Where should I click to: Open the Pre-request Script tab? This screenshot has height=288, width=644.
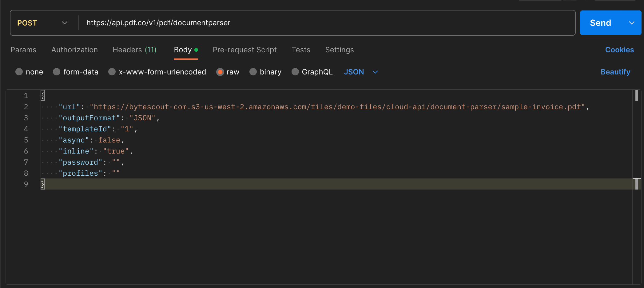244,50
